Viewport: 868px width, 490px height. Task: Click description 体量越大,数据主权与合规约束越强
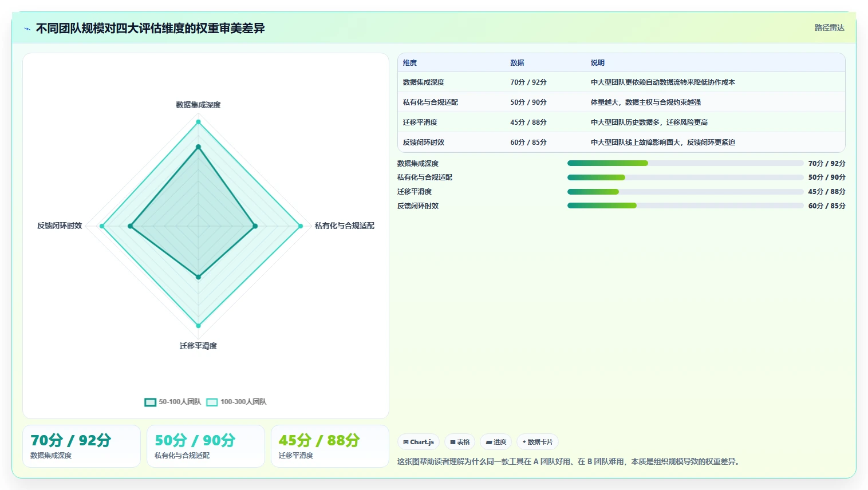[x=646, y=102]
